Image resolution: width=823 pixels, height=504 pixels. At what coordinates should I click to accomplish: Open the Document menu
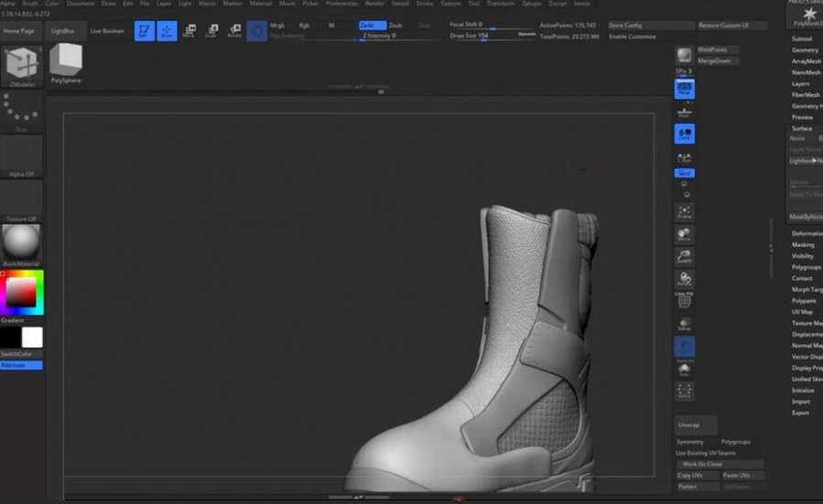point(81,3)
